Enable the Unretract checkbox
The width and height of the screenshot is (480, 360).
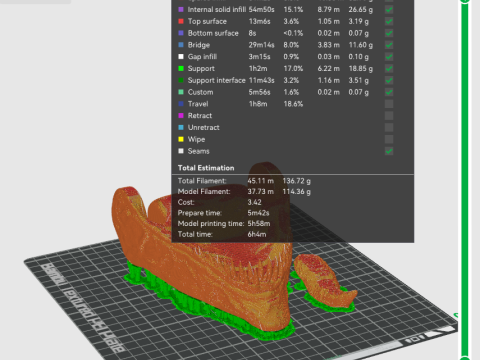(x=389, y=127)
